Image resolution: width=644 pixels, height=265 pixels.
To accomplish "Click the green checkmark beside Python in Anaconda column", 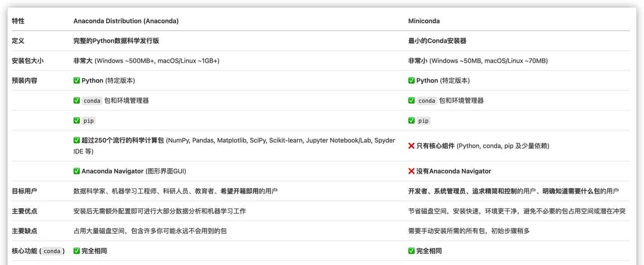I will pyautogui.click(x=76, y=80).
